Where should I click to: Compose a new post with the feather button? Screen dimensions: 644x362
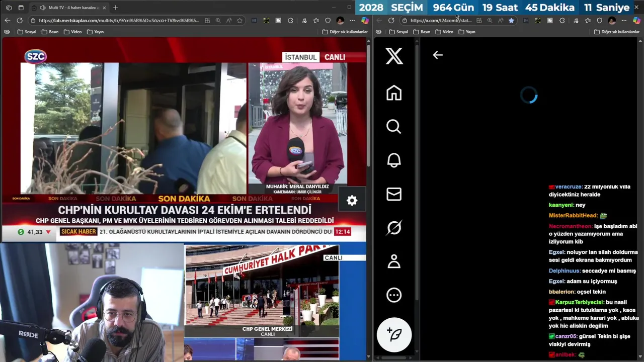(394, 334)
